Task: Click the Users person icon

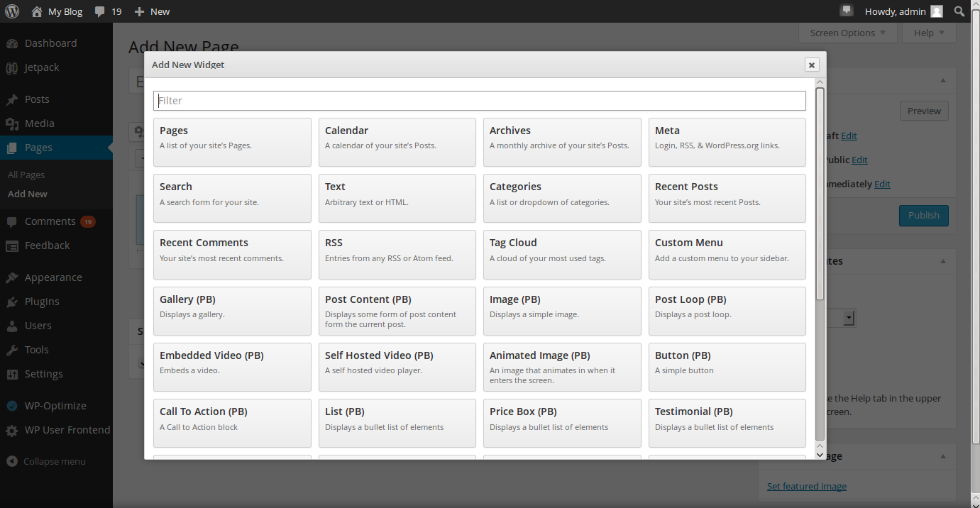Action: pos(12,326)
